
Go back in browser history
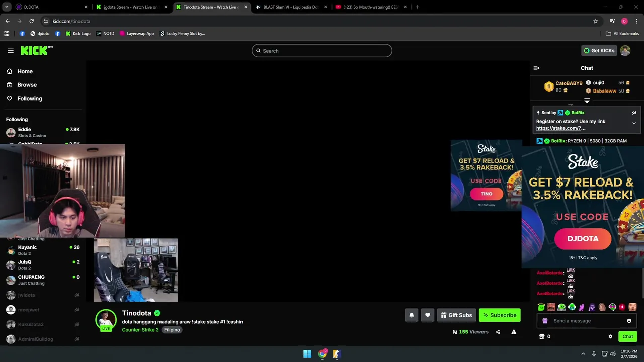click(x=7, y=21)
